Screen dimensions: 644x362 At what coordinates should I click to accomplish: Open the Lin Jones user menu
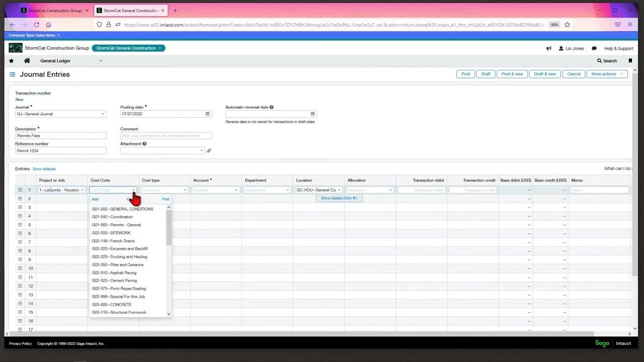pos(572,48)
